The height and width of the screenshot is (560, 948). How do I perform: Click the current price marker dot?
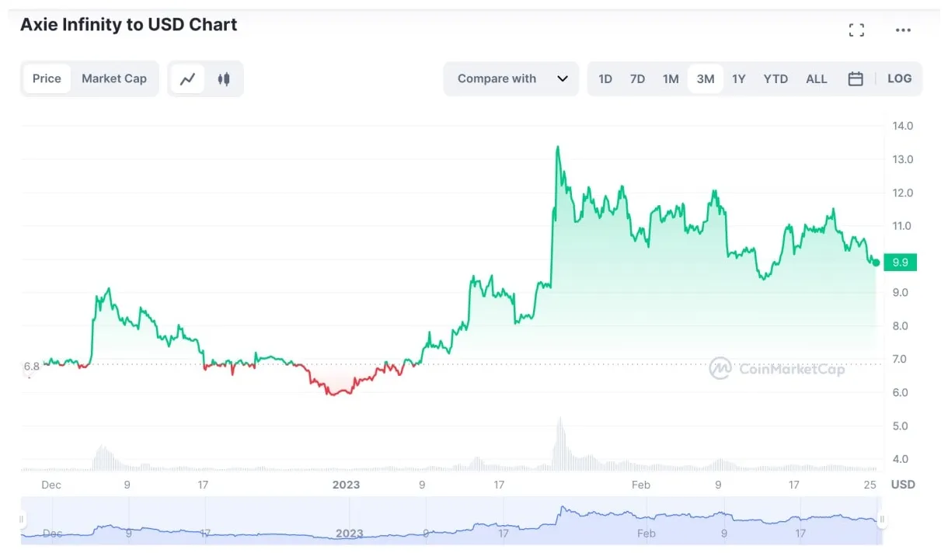click(x=875, y=263)
